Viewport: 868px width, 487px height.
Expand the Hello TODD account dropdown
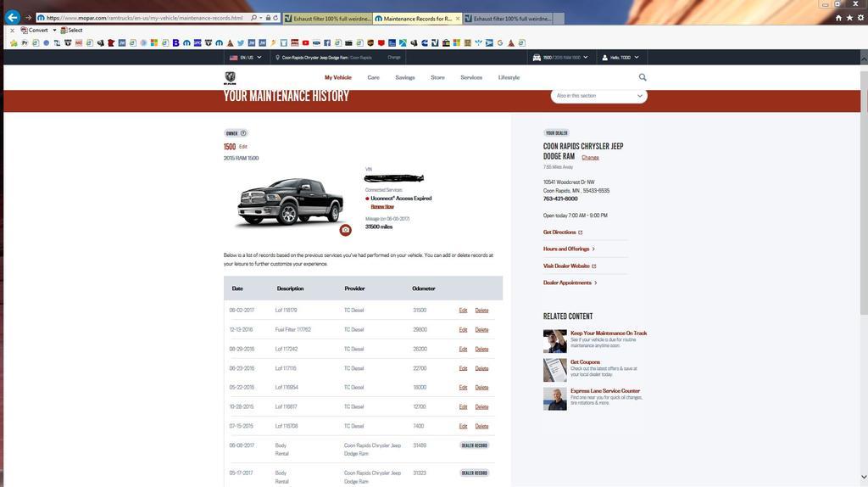637,57
